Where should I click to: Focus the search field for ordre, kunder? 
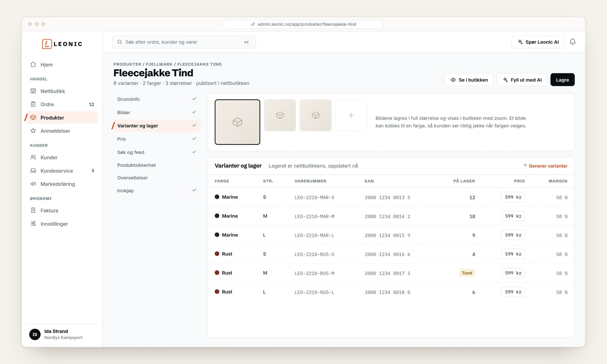(184, 42)
